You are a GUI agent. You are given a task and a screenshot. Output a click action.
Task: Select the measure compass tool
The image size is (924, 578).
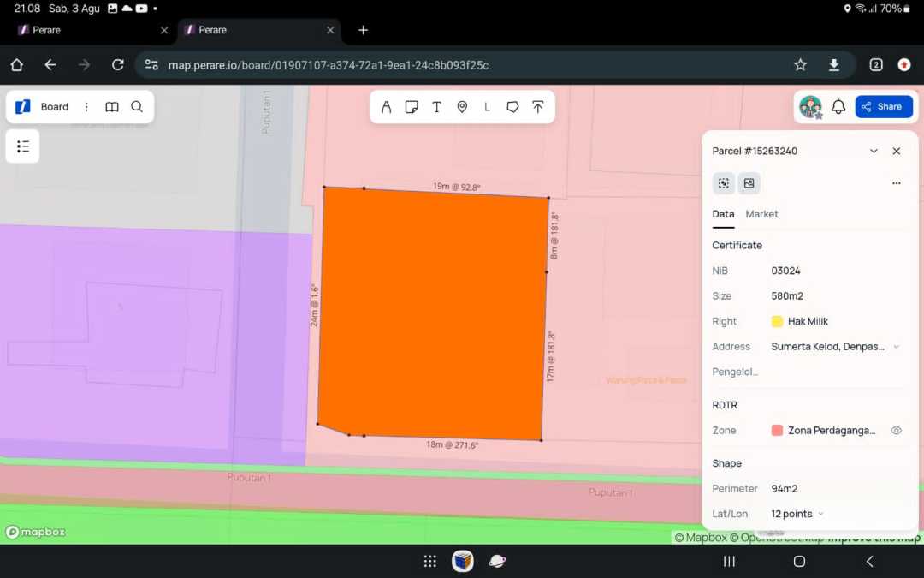pos(386,107)
